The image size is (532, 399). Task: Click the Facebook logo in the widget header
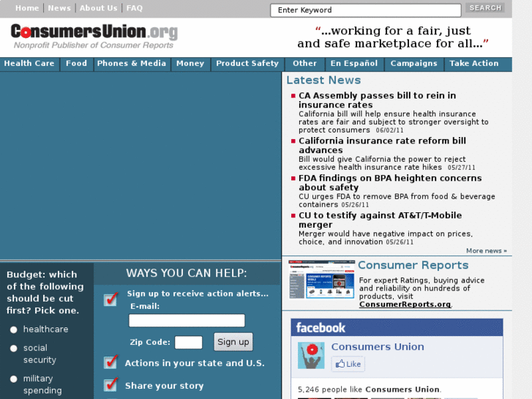(x=321, y=328)
